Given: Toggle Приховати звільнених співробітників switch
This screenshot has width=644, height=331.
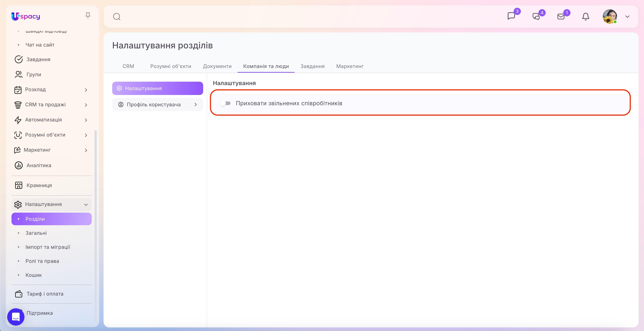Looking at the screenshot, I should (225, 103).
